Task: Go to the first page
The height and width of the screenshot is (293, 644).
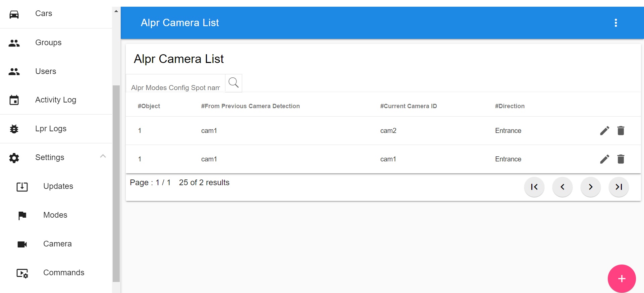Action: (534, 187)
